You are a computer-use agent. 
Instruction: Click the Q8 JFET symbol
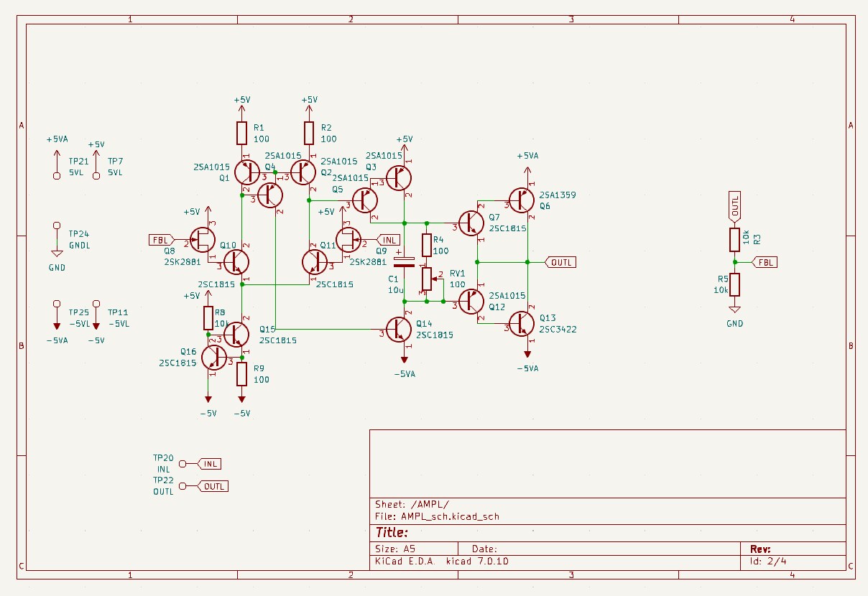point(203,239)
